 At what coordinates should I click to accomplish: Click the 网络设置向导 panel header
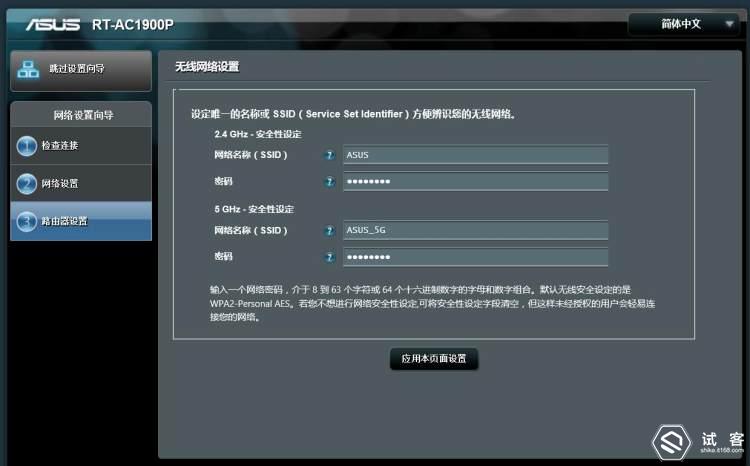coord(83,115)
